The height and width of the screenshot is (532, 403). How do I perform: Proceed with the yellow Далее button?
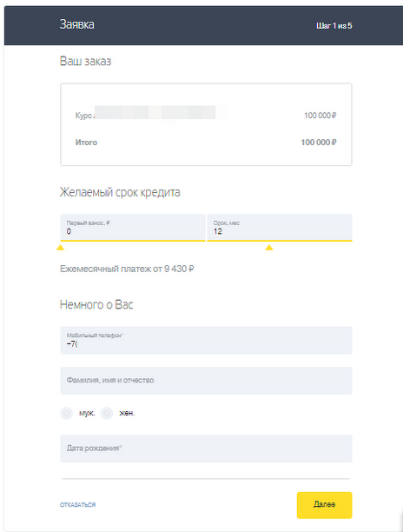coord(324,505)
